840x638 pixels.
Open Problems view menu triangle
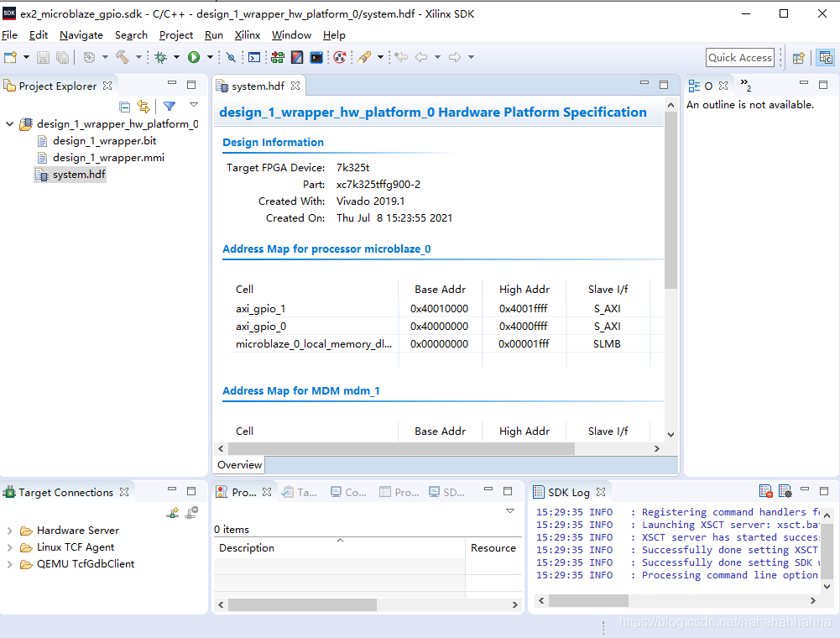coord(510,511)
